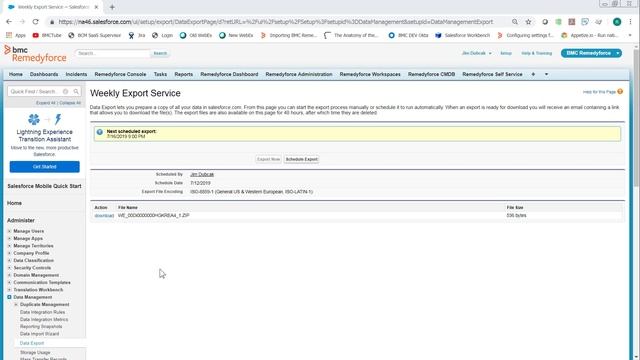Open the Jira bookmark
This screenshot has height=360, width=640.
137,36
